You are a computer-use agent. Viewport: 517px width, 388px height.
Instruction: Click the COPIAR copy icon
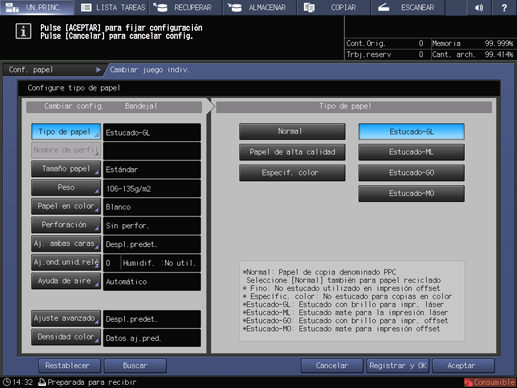coord(309,7)
